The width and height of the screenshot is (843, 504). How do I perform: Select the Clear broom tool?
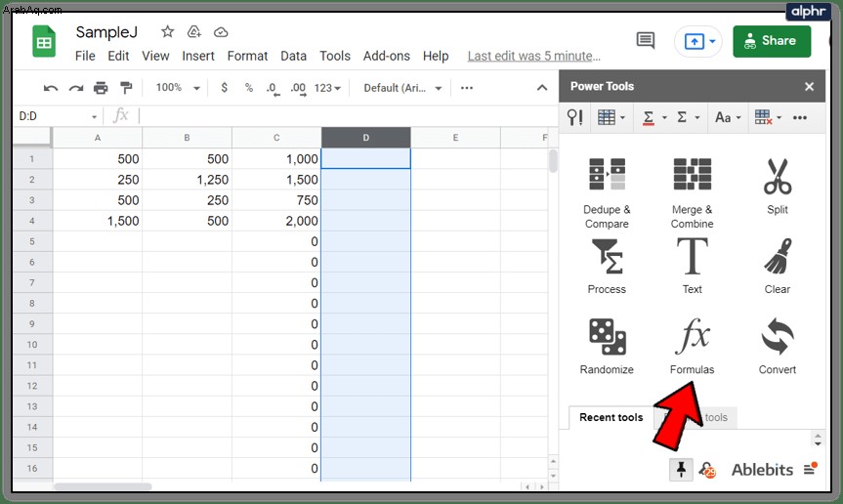[778, 267]
